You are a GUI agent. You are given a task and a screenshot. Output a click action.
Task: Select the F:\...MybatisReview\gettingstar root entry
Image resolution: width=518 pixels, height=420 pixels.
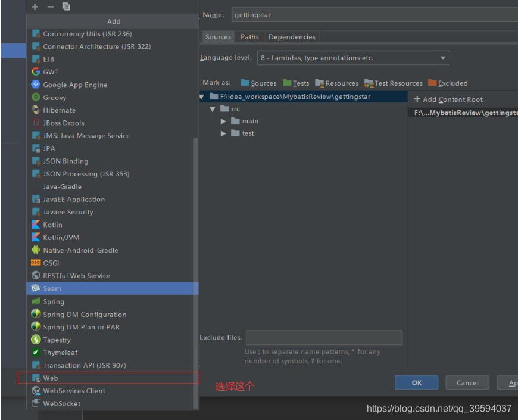463,113
